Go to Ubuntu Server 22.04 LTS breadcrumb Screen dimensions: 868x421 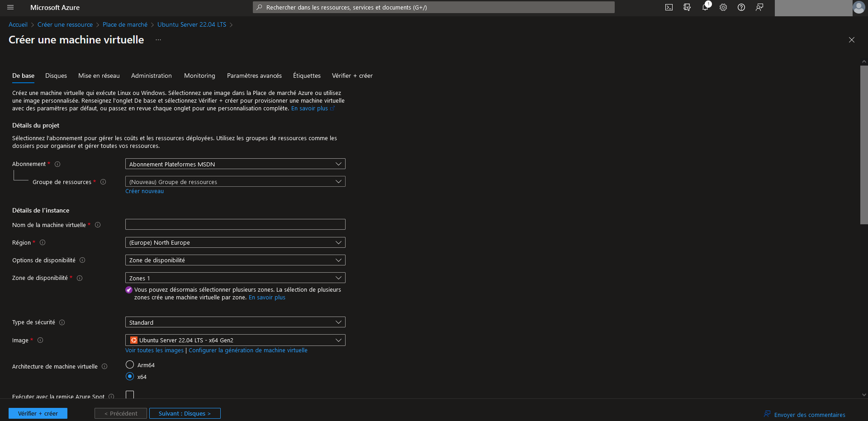click(x=192, y=24)
